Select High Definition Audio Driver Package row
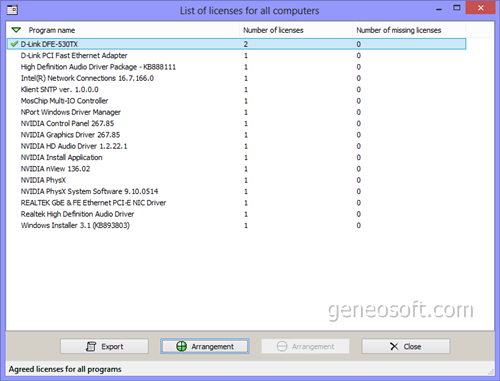This screenshot has width=500, height=381. tap(236, 67)
